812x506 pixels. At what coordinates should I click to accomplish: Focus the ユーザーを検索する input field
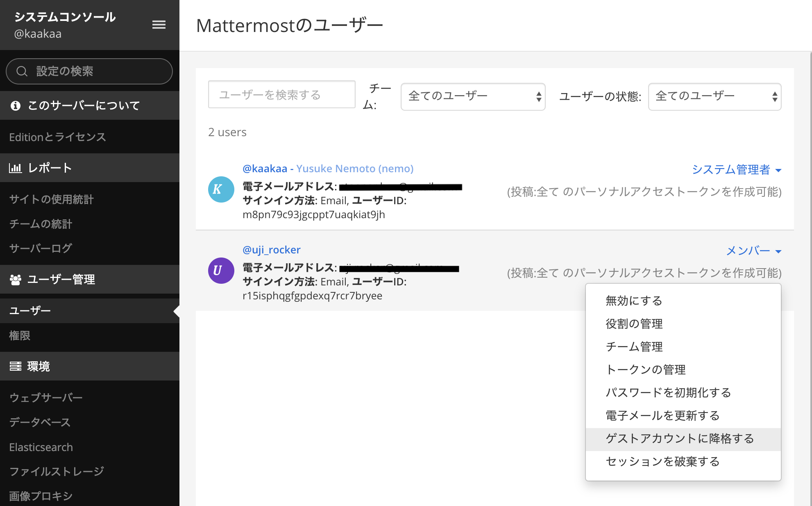282,95
